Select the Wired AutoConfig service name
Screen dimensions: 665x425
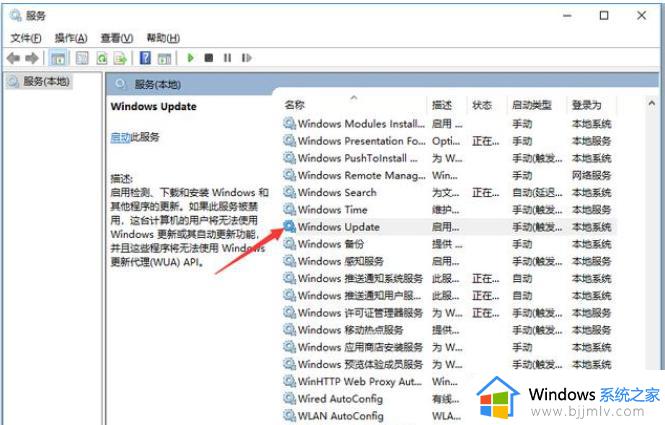pyautogui.click(x=341, y=399)
